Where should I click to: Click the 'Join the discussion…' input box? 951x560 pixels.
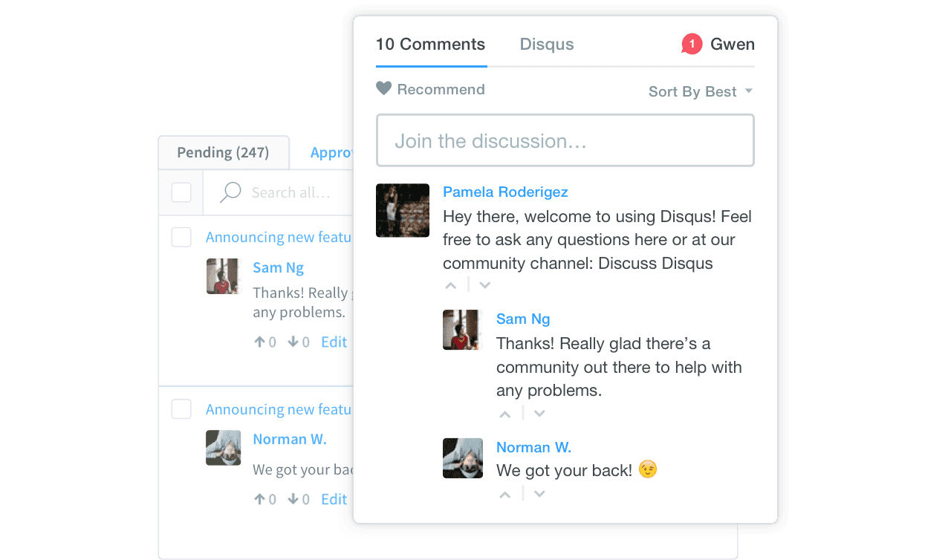[x=565, y=140]
